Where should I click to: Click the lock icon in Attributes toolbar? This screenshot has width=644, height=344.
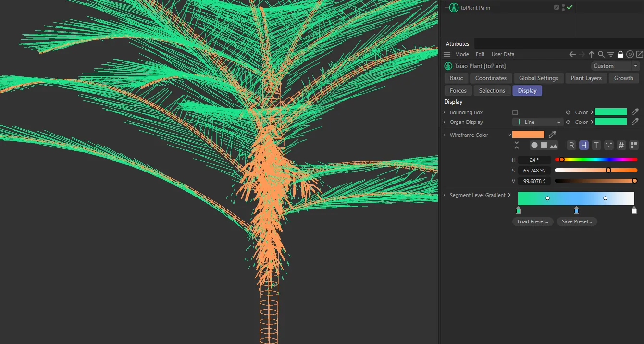coord(620,54)
